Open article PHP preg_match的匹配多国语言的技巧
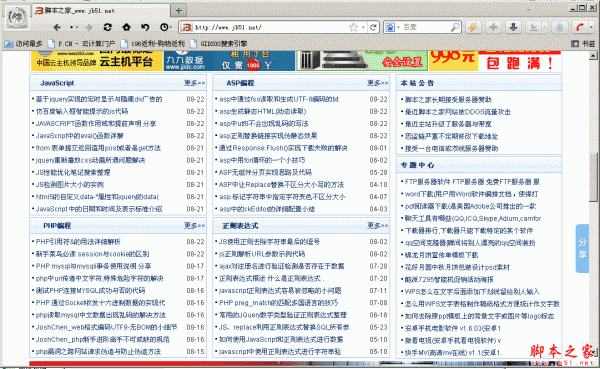Viewport: 600px width, 369px height. tap(279, 303)
